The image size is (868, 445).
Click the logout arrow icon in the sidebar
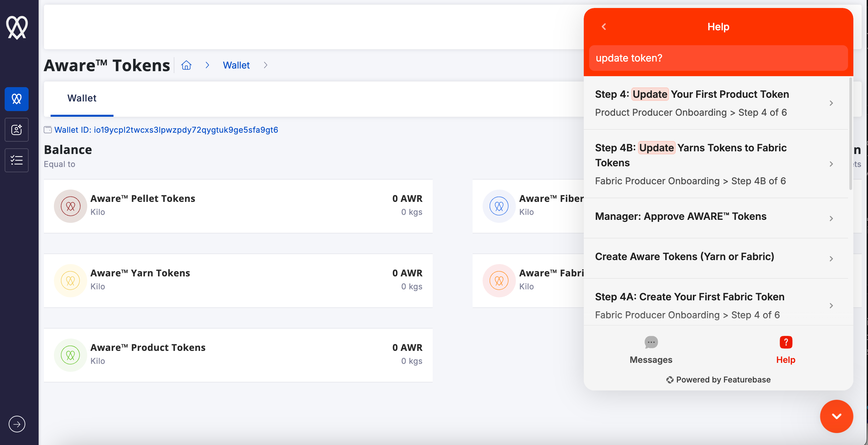[17, 424]
